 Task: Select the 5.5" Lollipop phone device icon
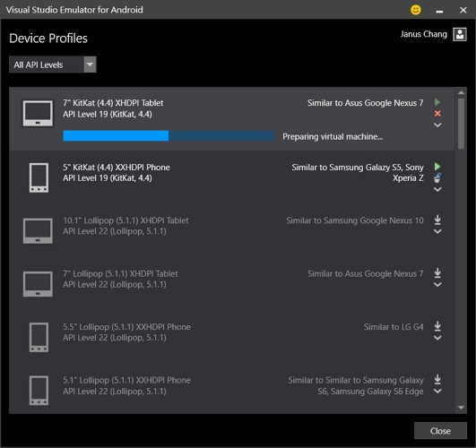39,337
